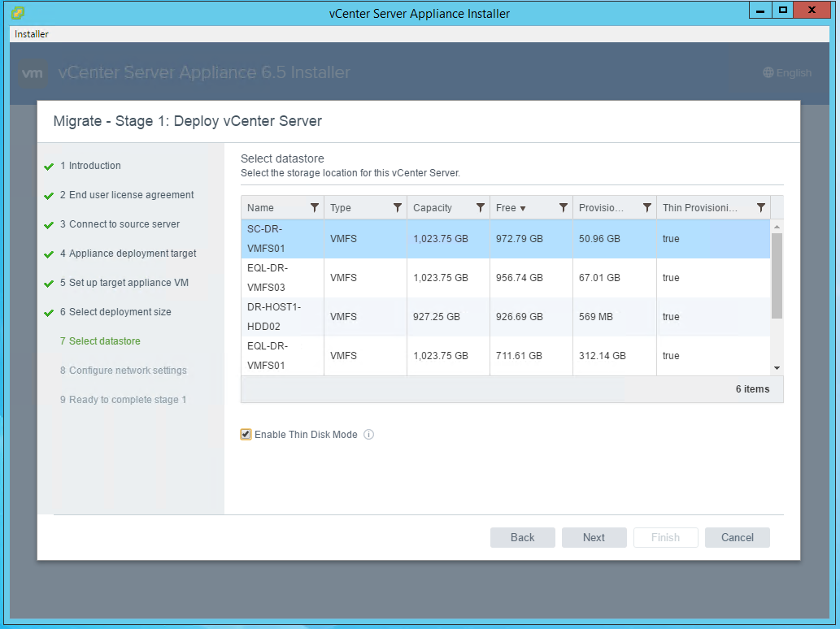Go to step 5 Set up target appliance VM
The height and width of the screenshot is (629, 840).
pos(124,283)
